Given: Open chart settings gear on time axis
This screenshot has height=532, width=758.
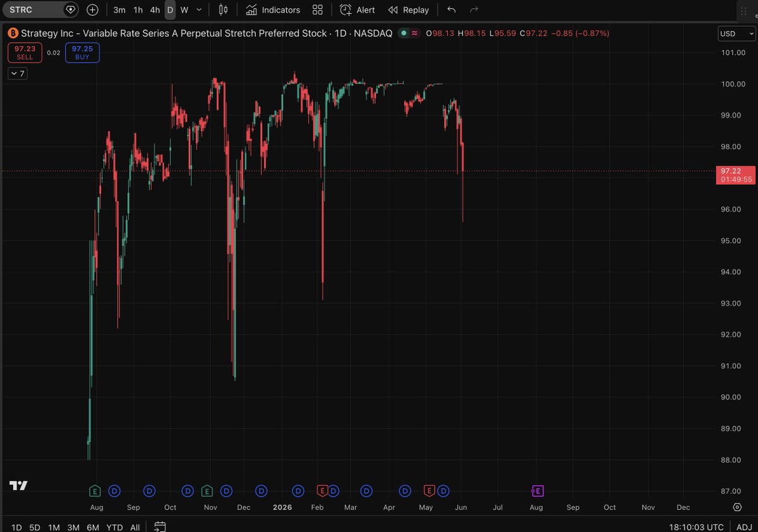Looking at the screenshot, I should coord(737,507).
